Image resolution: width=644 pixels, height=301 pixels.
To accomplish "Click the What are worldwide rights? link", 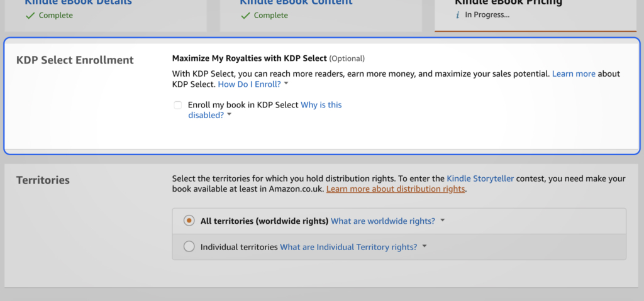I will (383, 221).
